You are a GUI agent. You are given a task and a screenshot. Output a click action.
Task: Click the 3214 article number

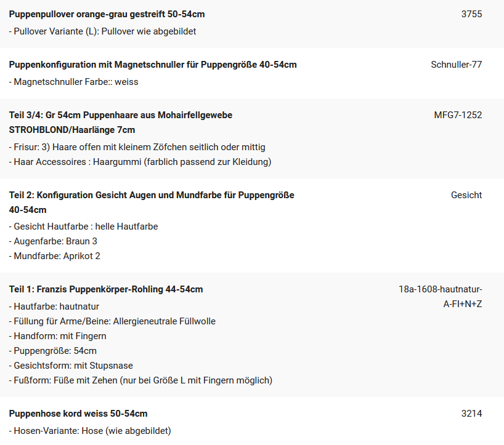click(471, 414)
